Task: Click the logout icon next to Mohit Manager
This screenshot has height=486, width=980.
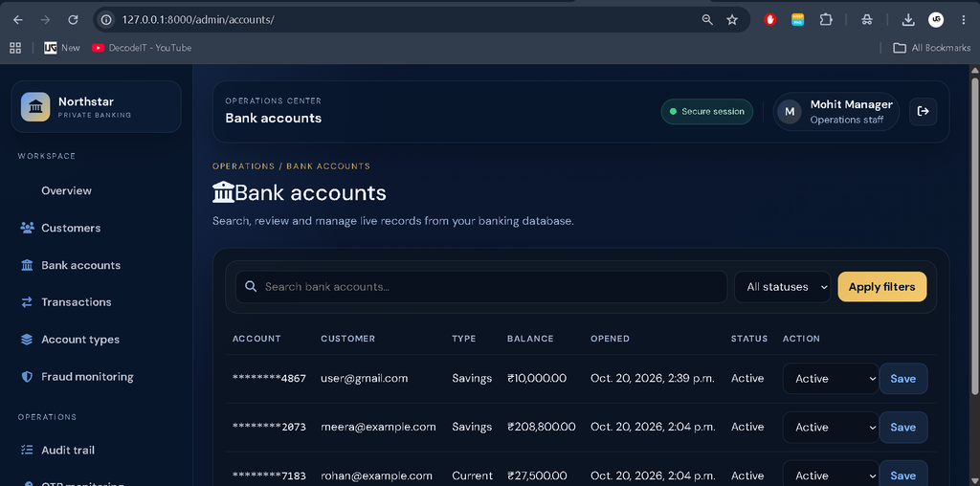Action: [923, 111]
